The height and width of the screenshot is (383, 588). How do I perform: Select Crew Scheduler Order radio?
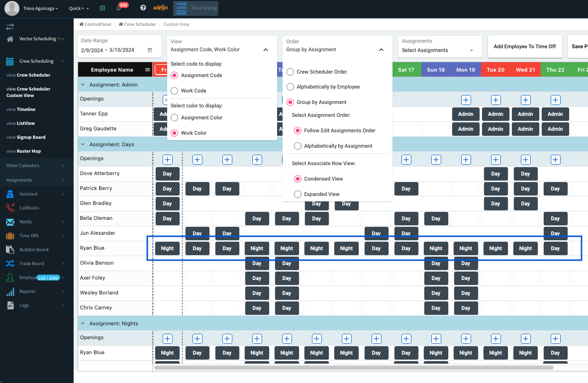290,72
